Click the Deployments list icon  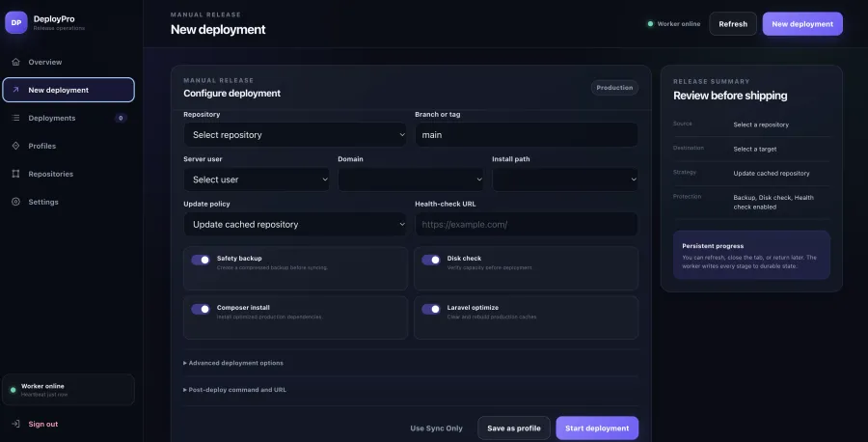(15, 118)
